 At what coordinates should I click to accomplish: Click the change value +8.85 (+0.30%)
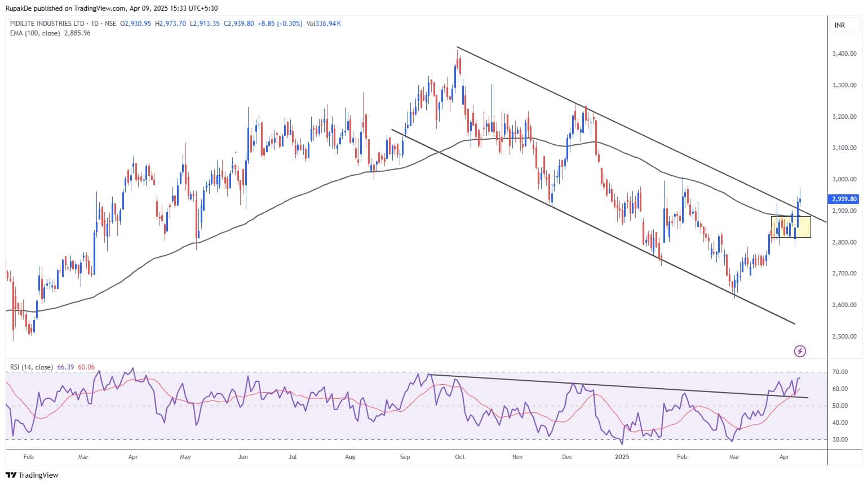pos(281,24)
